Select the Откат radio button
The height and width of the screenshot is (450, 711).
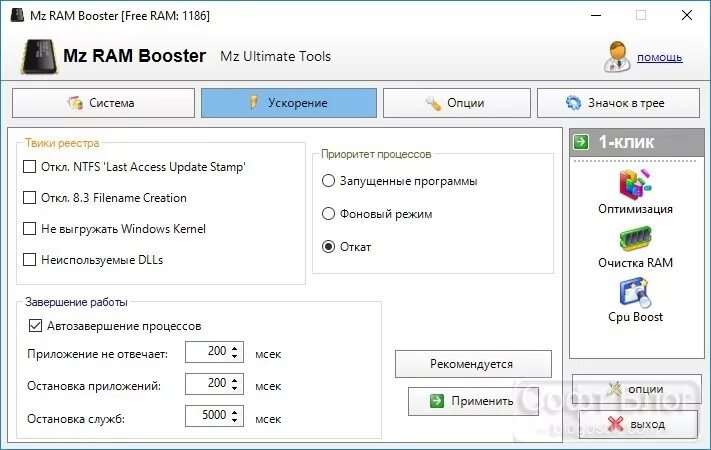click(328, 247)
